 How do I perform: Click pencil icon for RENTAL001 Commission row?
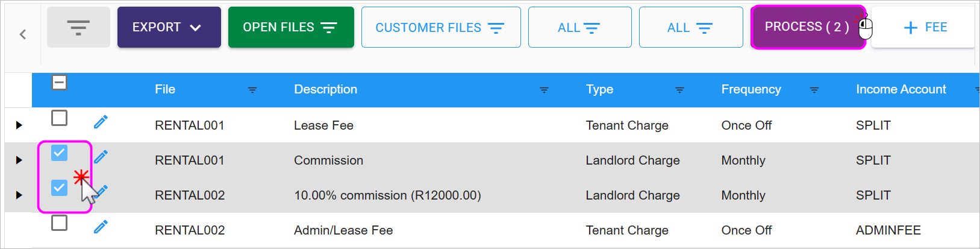(x=101, y=157)
